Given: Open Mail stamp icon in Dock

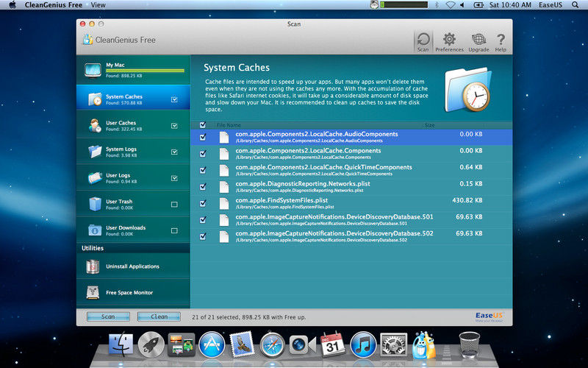Looking at the screenshot, I should 242,344.
